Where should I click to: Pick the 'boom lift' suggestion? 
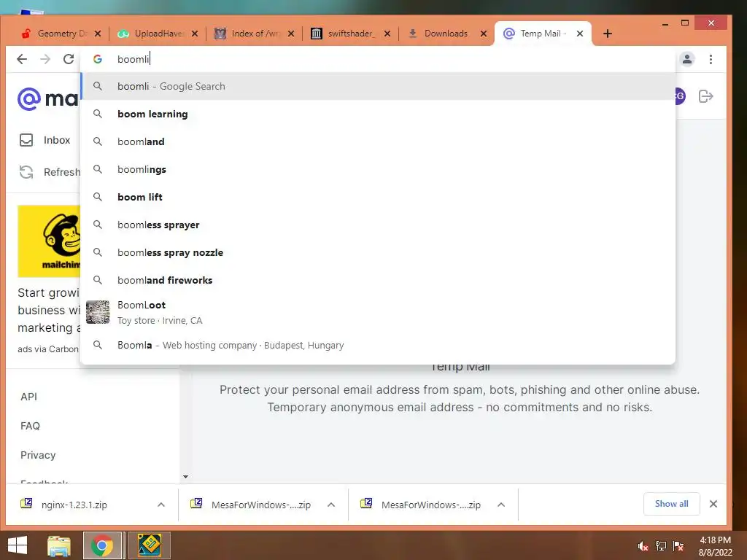coord(378,197)
